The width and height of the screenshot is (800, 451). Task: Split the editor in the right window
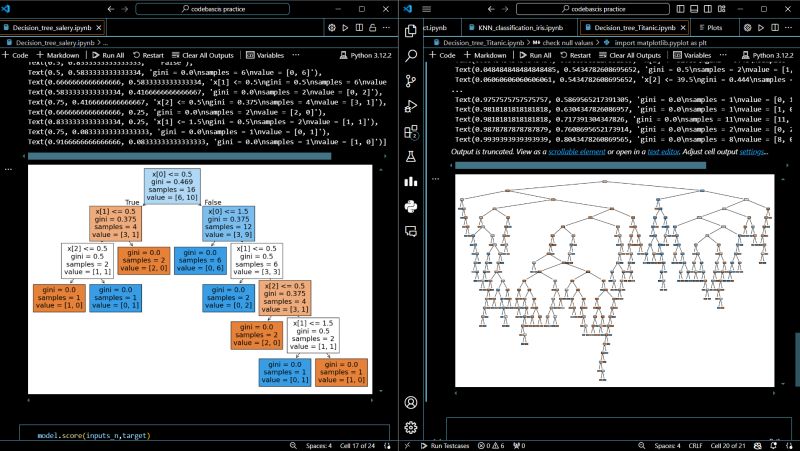point(775,28)
